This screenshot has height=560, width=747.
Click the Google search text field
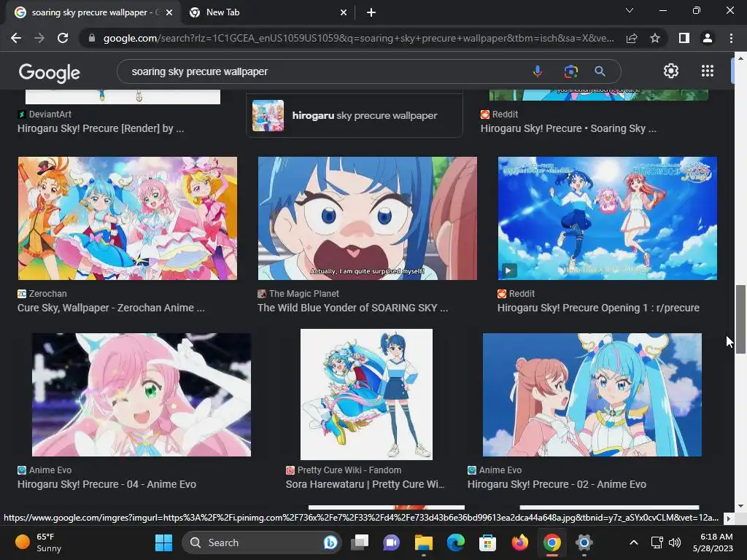329,71
